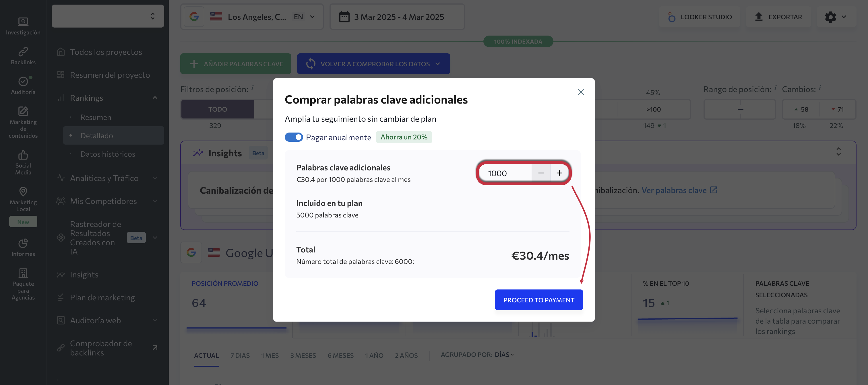Select Resumen under Rankings
The width and height of the screenshot is (868, 385).
pos(96,117)
